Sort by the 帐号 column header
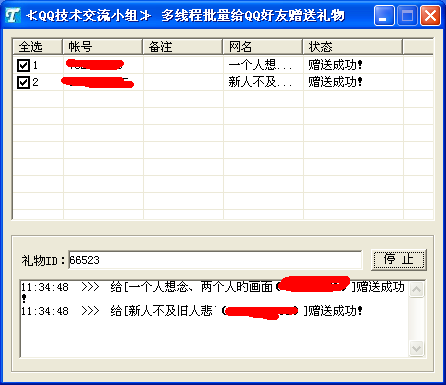The image size is (446, 385). point(103,47)
